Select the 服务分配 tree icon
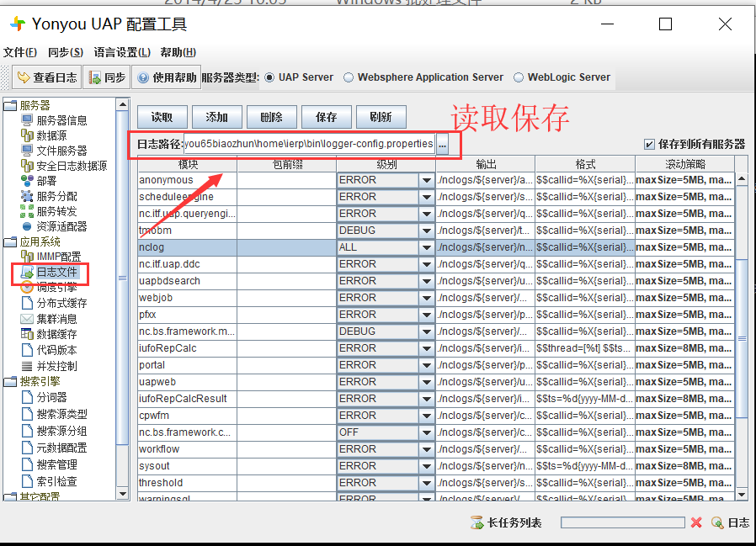Viewport: 756px width, 546px height. 27,196
